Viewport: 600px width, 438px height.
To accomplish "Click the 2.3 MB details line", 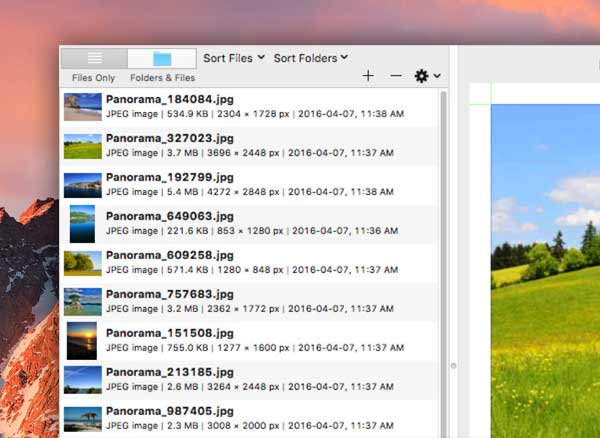I will tap(249, 426).
